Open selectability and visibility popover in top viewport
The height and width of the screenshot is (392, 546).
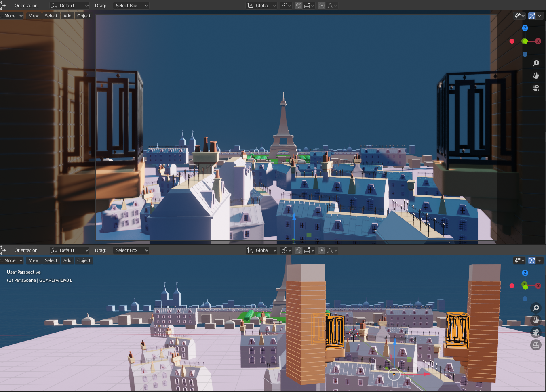519,16
